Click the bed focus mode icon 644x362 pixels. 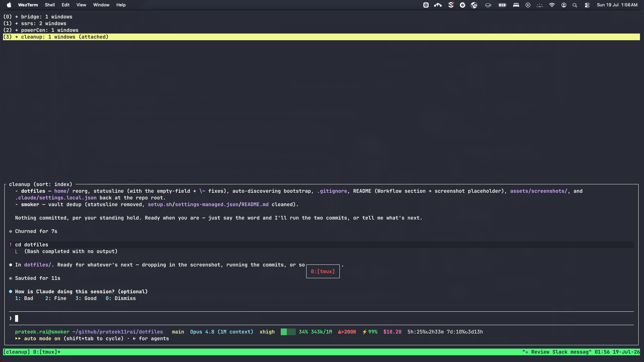point(516,5)
